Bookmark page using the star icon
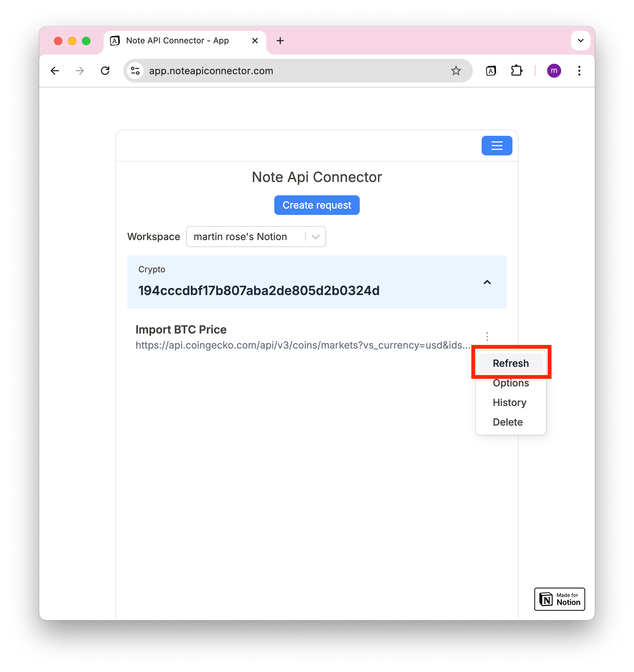634x672 pixels. [x=456, y=71]
